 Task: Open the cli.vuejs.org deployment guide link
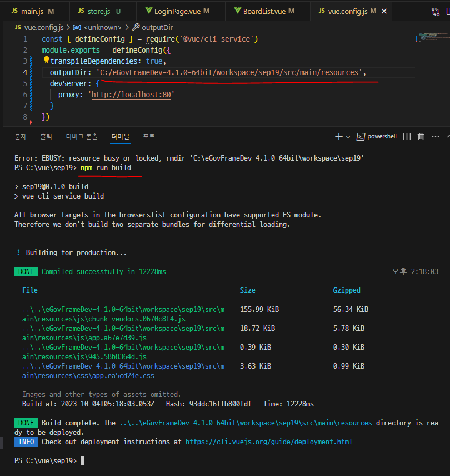(x=269, y=442)
